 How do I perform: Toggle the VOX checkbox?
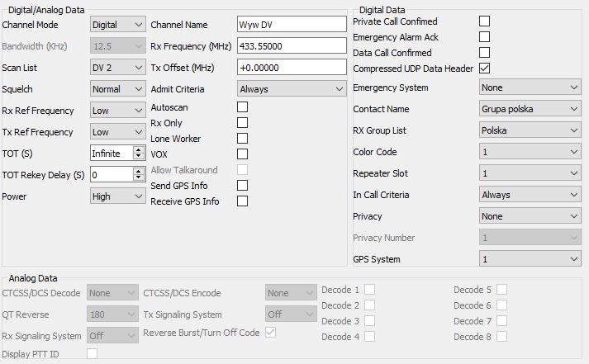(242, 154)
